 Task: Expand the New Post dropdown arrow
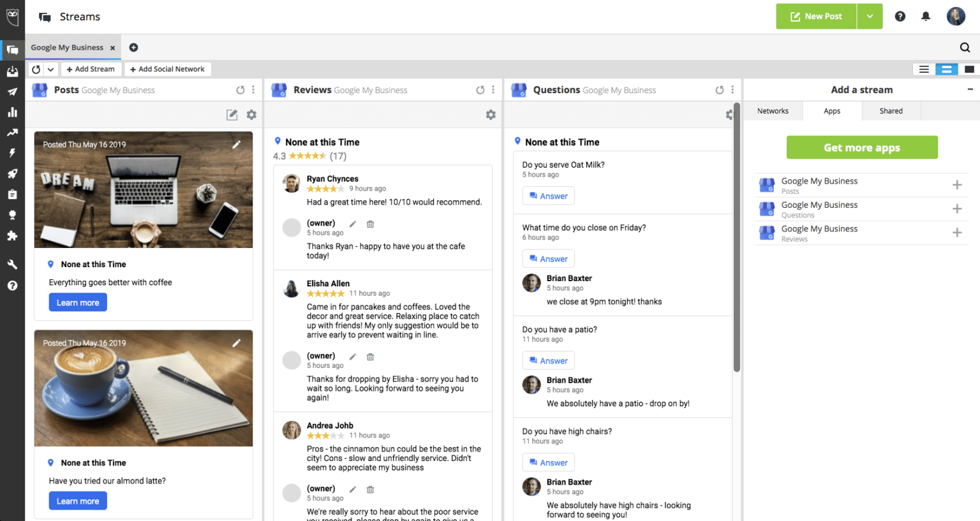(870, 16)
